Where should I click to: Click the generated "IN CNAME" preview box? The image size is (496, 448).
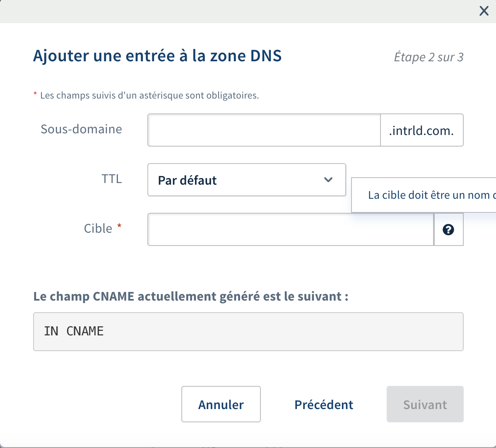click(x=248, y=332)
